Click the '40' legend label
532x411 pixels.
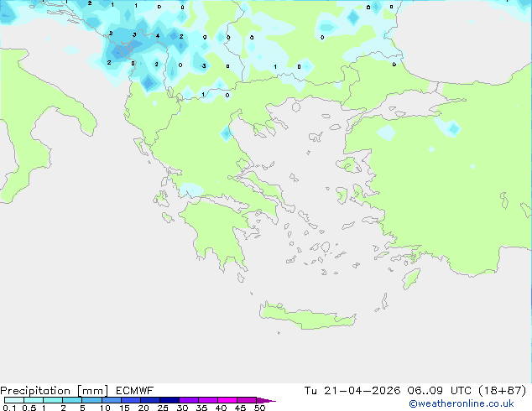click(x=221, y=408)
